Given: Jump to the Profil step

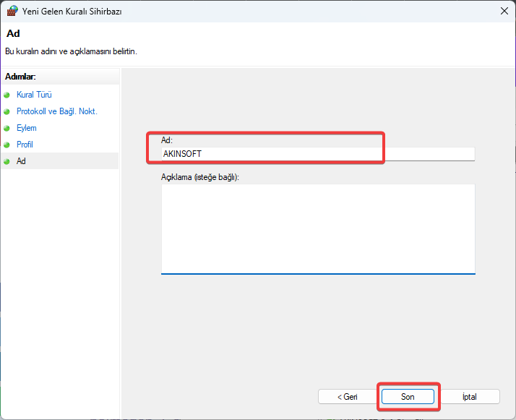Looking at the screenshot, I should coord(25,145).
